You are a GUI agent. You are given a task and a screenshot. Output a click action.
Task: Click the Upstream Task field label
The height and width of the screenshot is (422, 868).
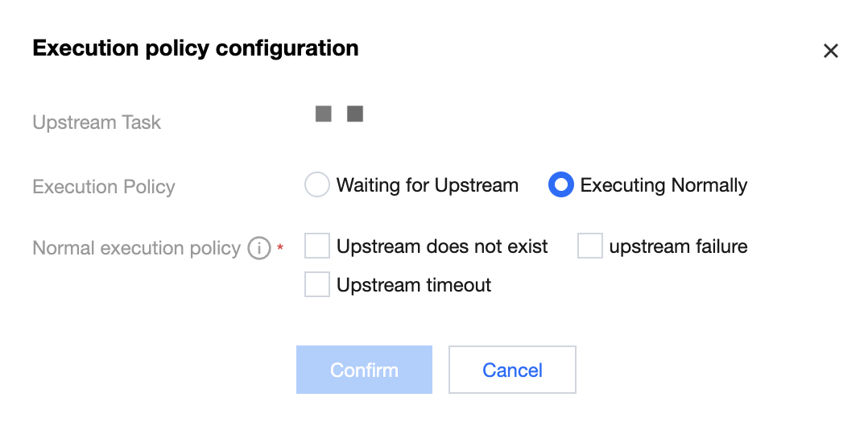[97, 122]
